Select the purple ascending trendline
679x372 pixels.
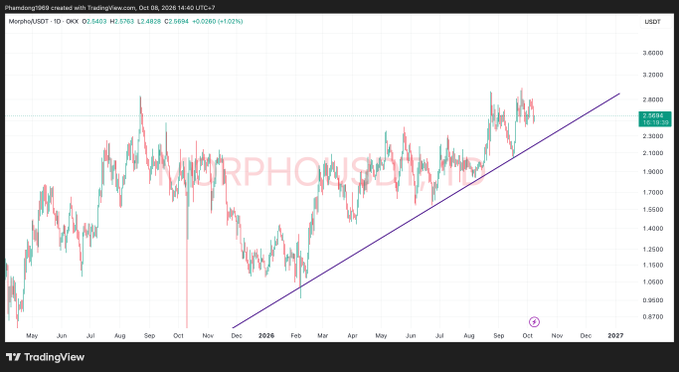tap(427, 210)
